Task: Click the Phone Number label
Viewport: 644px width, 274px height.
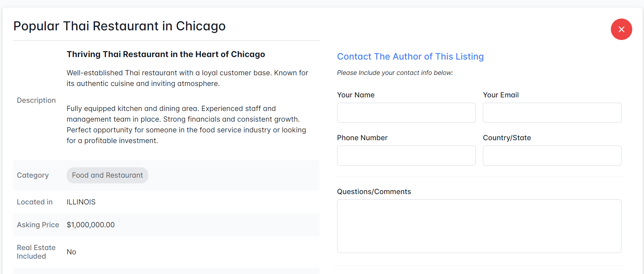Action: [362, 138]
